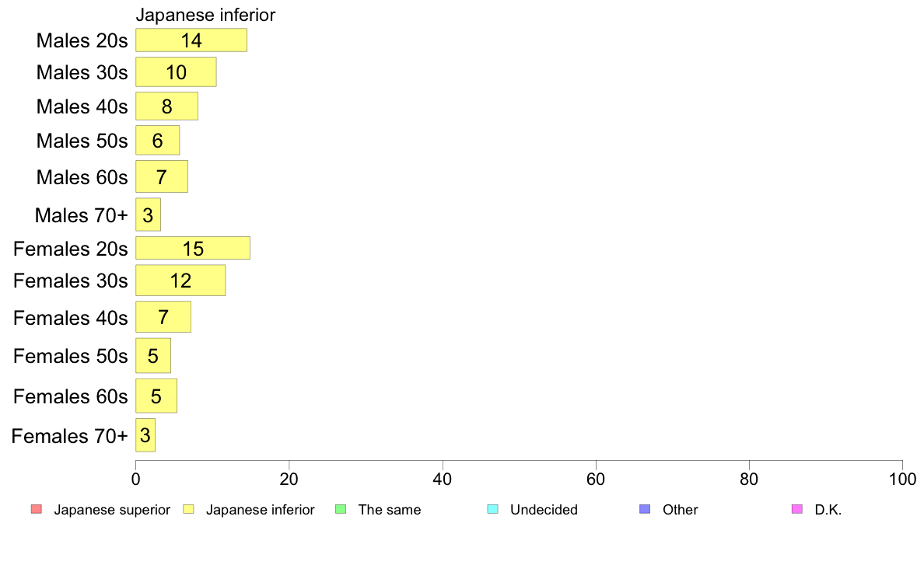Select the Males 30s bar showing 10
The width and height of the screenshot is (924, 572).
coord(177,71)
